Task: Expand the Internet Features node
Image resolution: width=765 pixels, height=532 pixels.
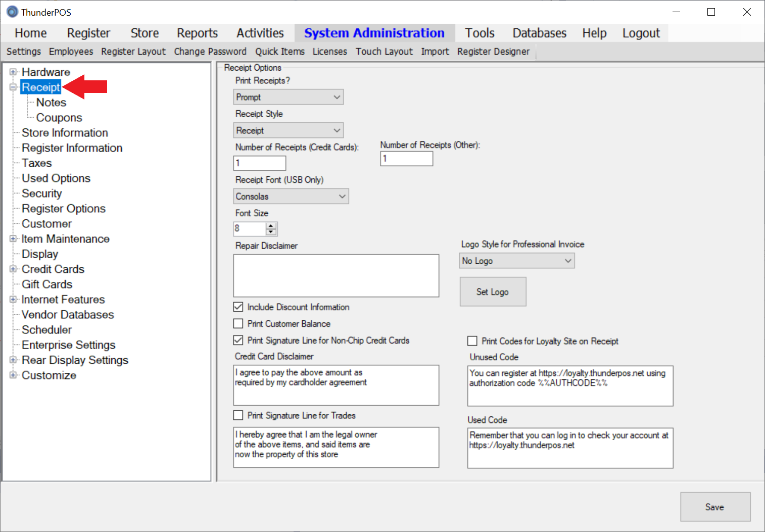Action: click(x=13, y=299)
